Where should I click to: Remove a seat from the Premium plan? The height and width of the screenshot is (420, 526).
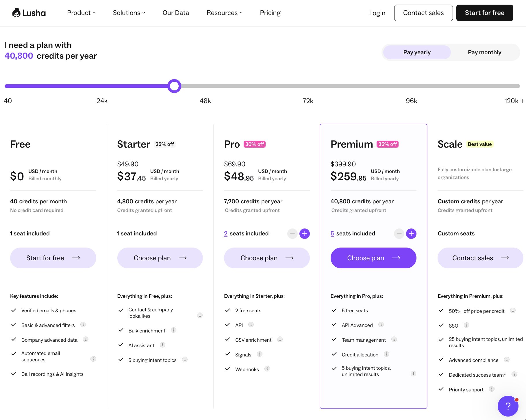(x=399, y=233)
